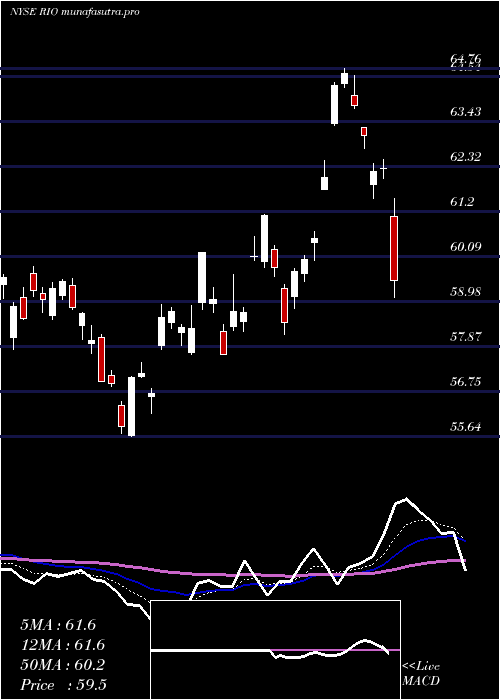Click the highest white candlestick near 64.76

[x=344, y=78]
